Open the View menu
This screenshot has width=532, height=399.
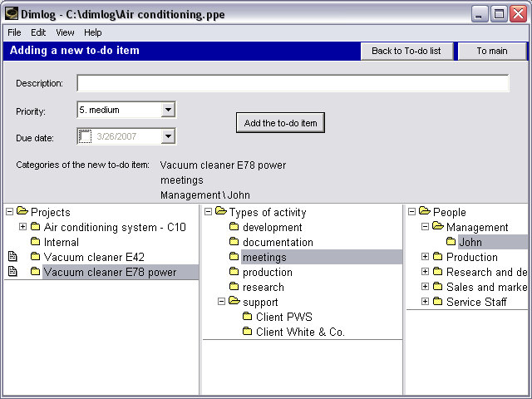(65, 32)
